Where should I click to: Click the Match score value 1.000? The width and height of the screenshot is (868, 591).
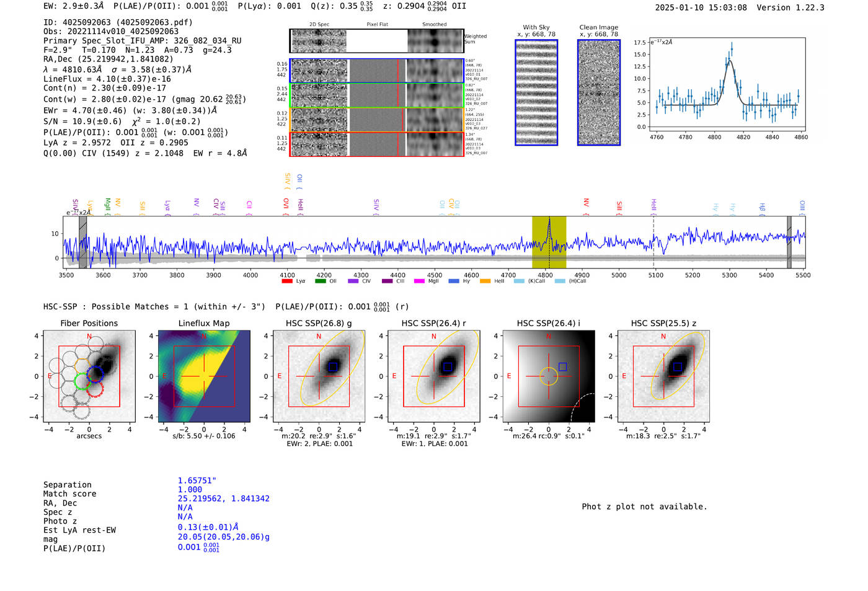tap(190, 489)
